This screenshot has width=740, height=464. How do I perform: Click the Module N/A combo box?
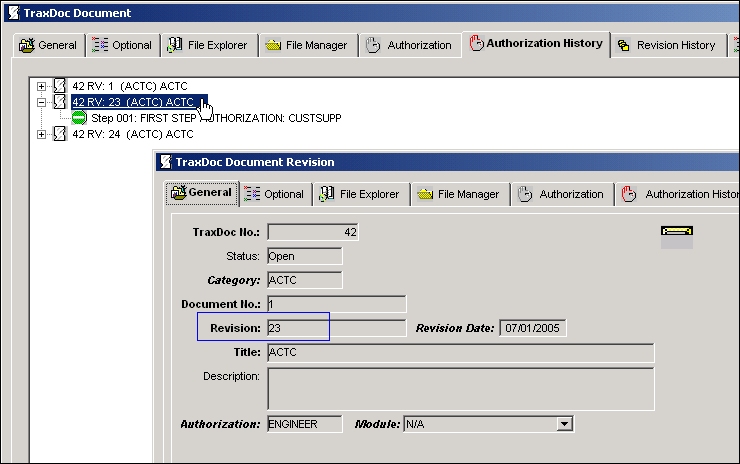click(488, 424)
